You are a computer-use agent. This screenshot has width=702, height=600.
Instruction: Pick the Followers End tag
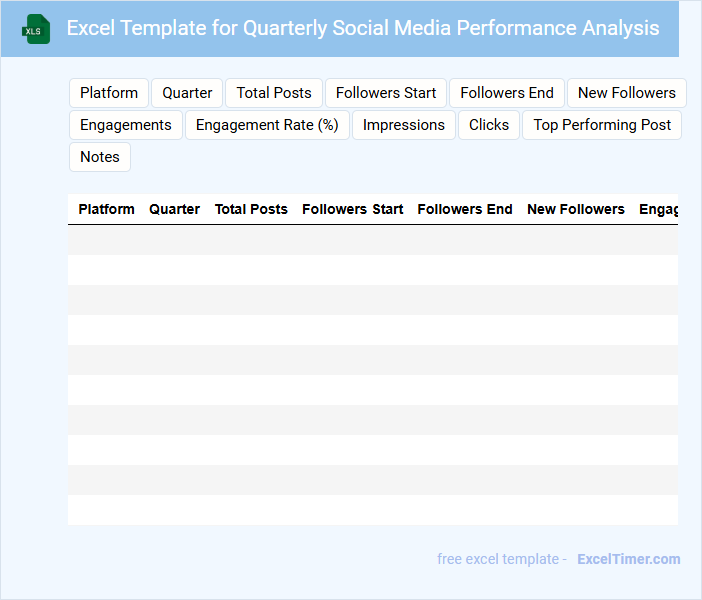(x=507, y=93)
